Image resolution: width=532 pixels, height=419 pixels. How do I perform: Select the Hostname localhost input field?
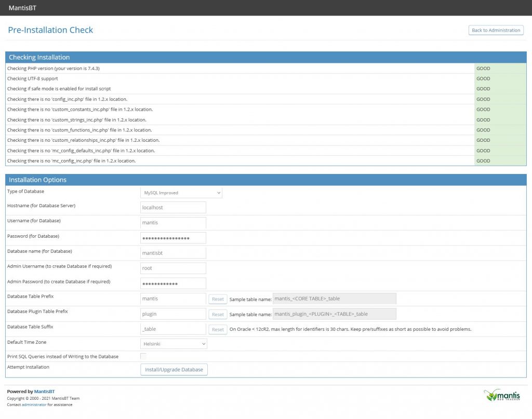point(172,207)
